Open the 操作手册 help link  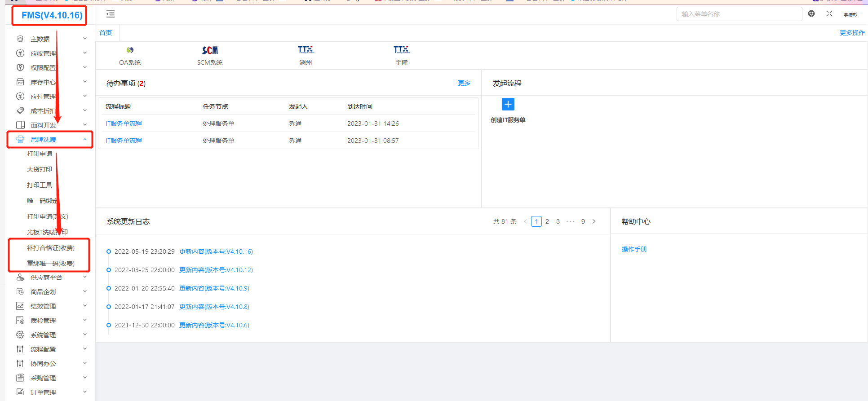634,249
